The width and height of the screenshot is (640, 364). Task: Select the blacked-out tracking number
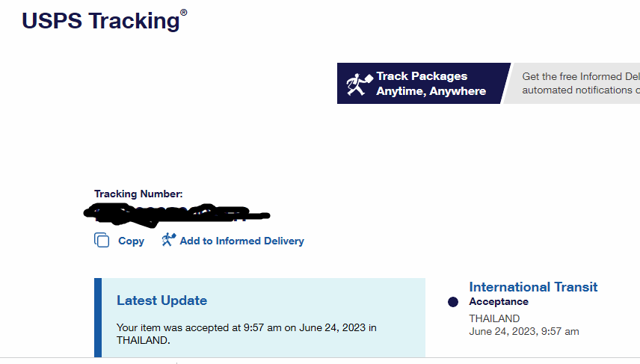(x=176, y=214)
